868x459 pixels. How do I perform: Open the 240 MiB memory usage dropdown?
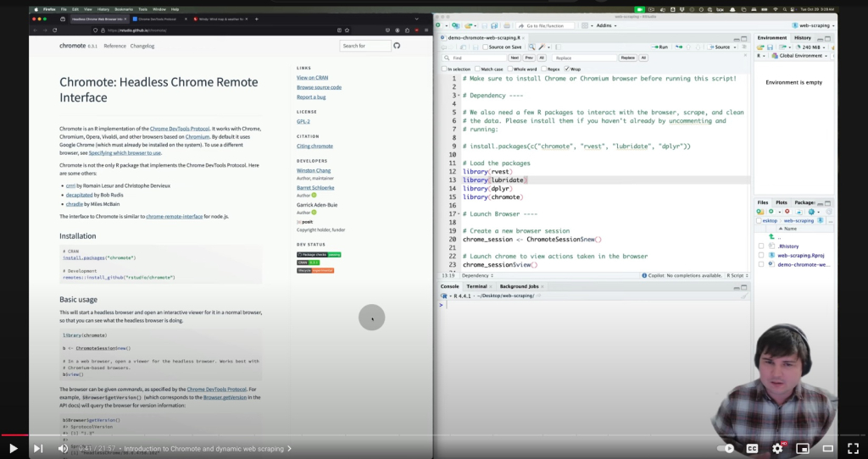[811, 47]
